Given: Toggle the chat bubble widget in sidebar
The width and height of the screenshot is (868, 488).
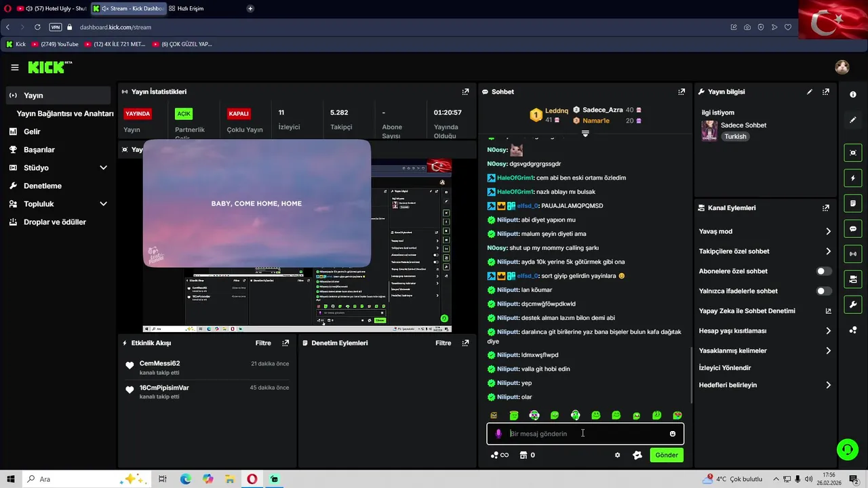Looking at the screenshot, I should click(853, 229).
